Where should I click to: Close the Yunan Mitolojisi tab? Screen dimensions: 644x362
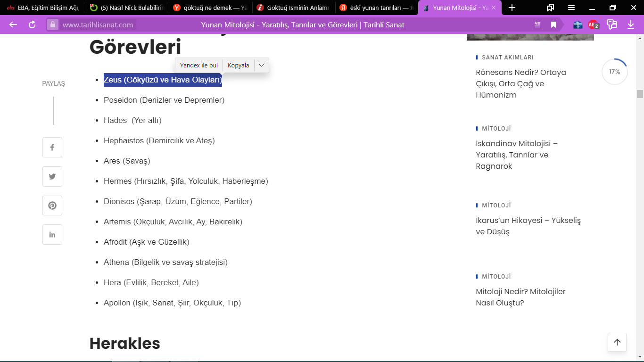493,8
